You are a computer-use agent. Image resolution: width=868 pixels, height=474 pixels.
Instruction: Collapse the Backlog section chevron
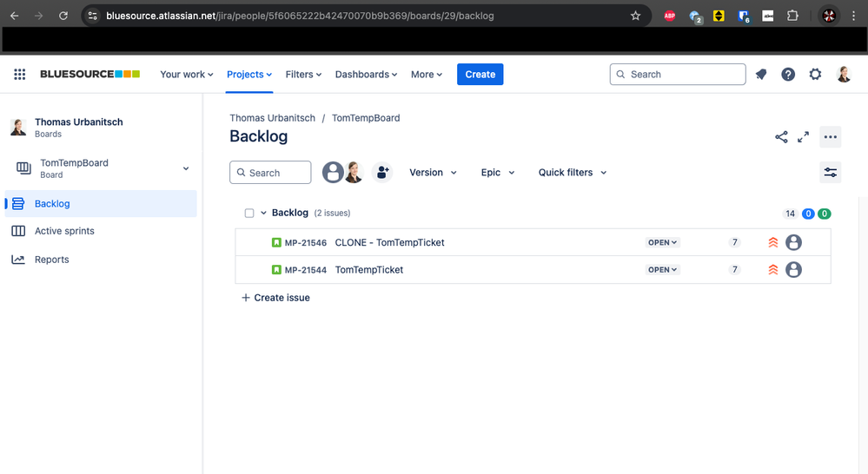[263, 214]
